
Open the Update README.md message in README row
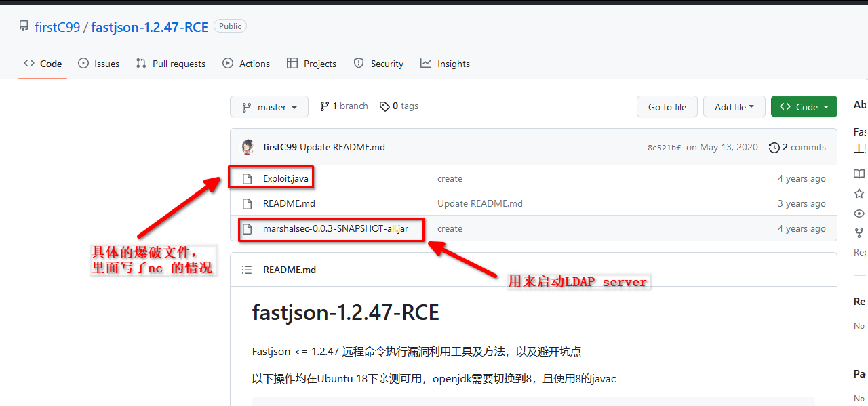click(480, 203)
